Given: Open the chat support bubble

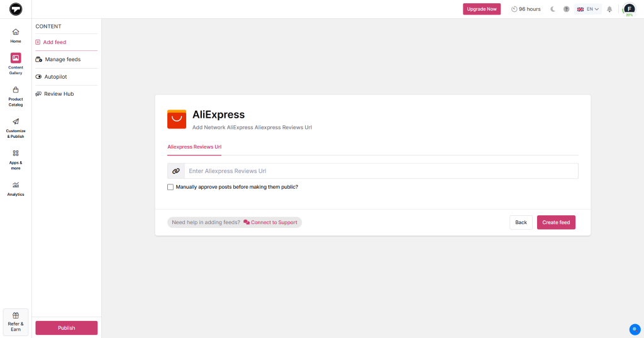Looking at the screenshot, I should pos(635,329).
